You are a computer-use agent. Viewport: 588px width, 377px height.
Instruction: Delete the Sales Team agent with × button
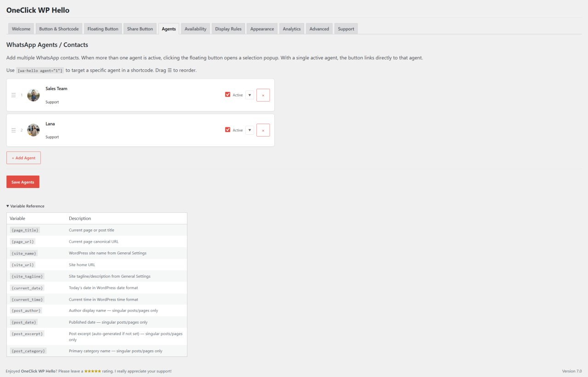tap(263, 95)
